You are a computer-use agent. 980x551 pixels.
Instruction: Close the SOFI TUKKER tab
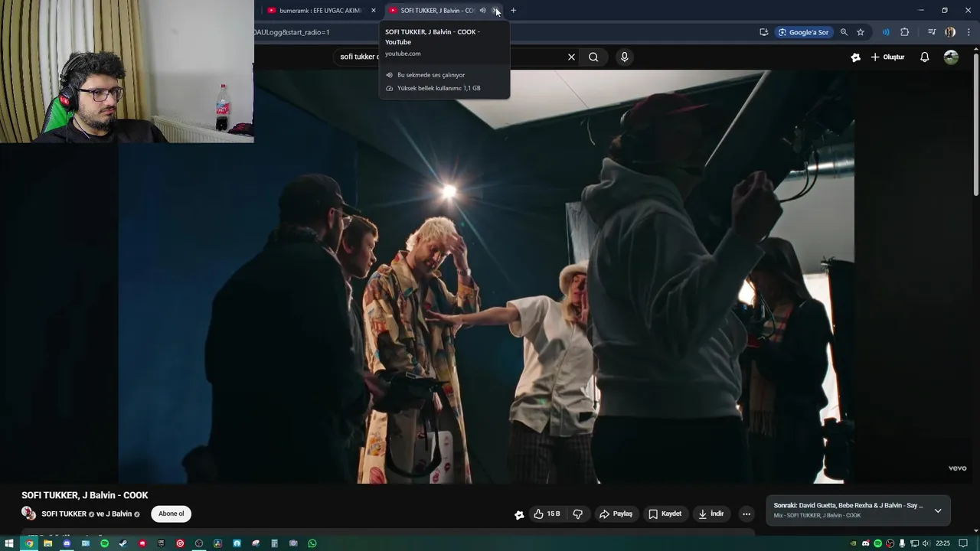pos(496,11)
